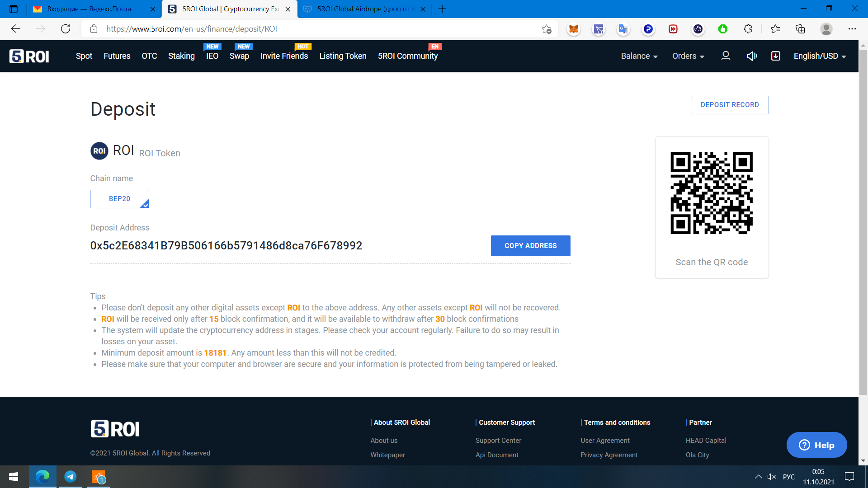Open the Swap page
Viewport: 868px width, 488px height.
pyautogui.click(x=239, y=56)
